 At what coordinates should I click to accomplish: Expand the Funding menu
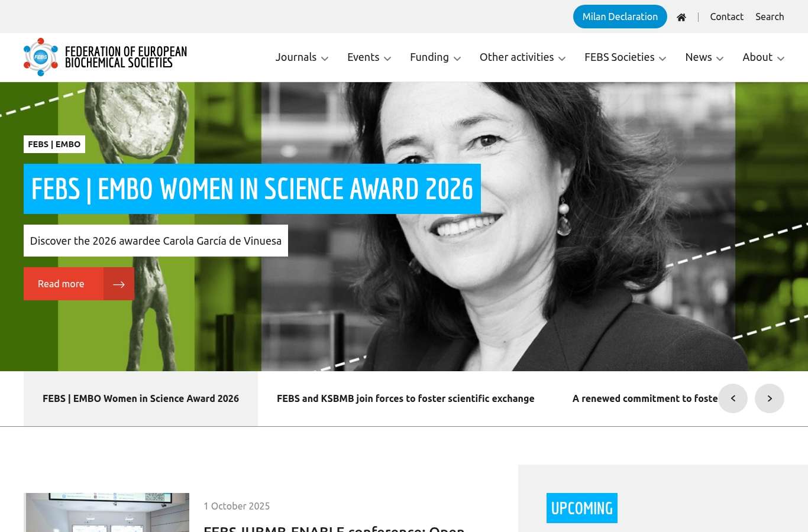coord(435,57)
